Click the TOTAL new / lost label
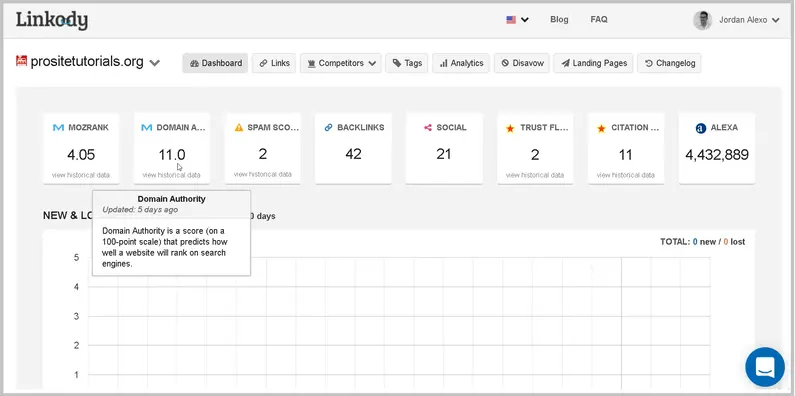795x396 pixels. click(x=702, y=242)
